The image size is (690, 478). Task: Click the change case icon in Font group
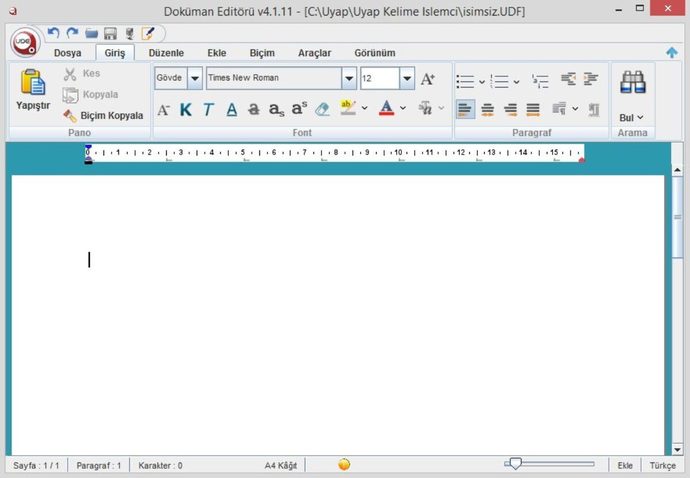(x=426, y=108)
